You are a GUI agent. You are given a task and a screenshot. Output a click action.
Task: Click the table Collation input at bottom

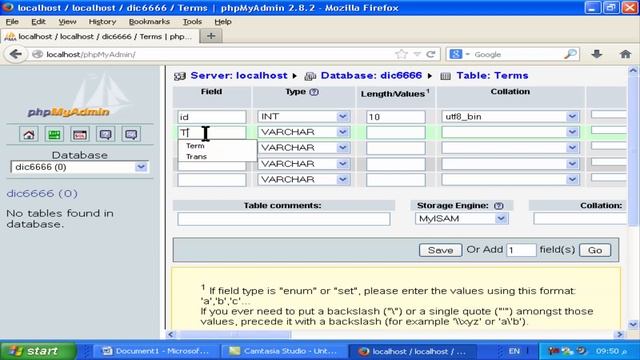[580, 219]
